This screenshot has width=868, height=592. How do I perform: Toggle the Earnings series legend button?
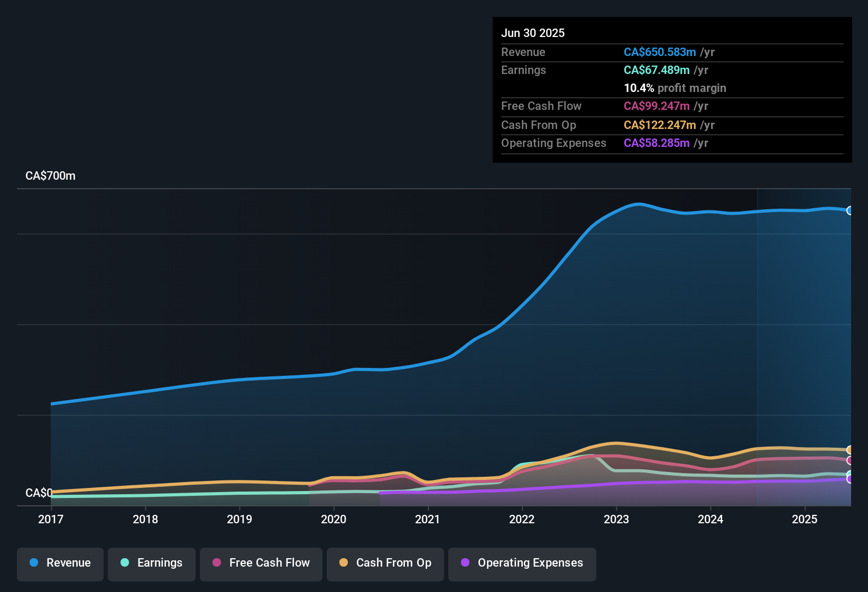(x=152, y=564)
